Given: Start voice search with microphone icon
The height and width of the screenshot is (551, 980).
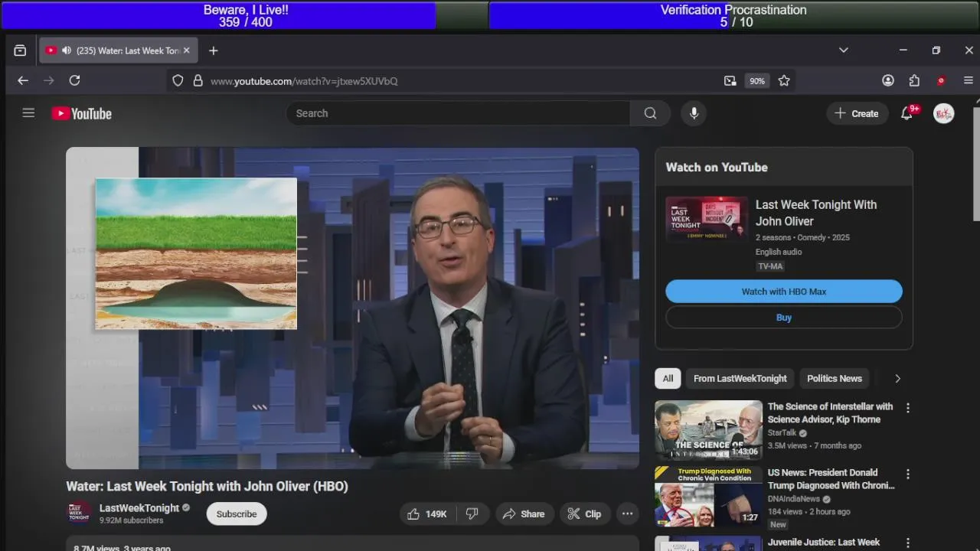Looking at the screenshot, I should pyautogui.click(x=694, y=113).
